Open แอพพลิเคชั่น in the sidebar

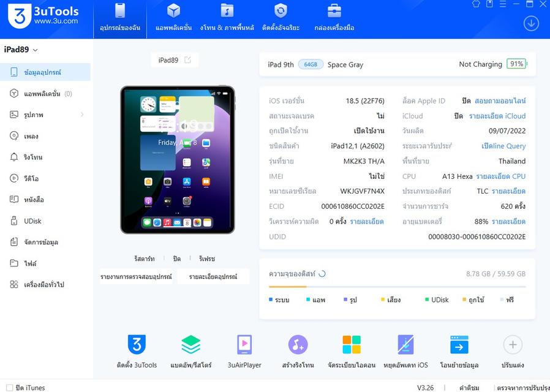tap(45, 94)
